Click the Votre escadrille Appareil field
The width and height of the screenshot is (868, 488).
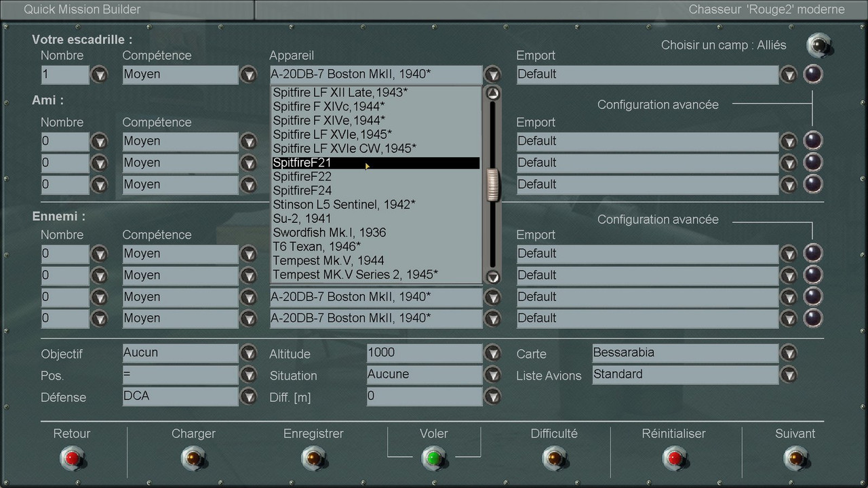click(x=376, y=75)
